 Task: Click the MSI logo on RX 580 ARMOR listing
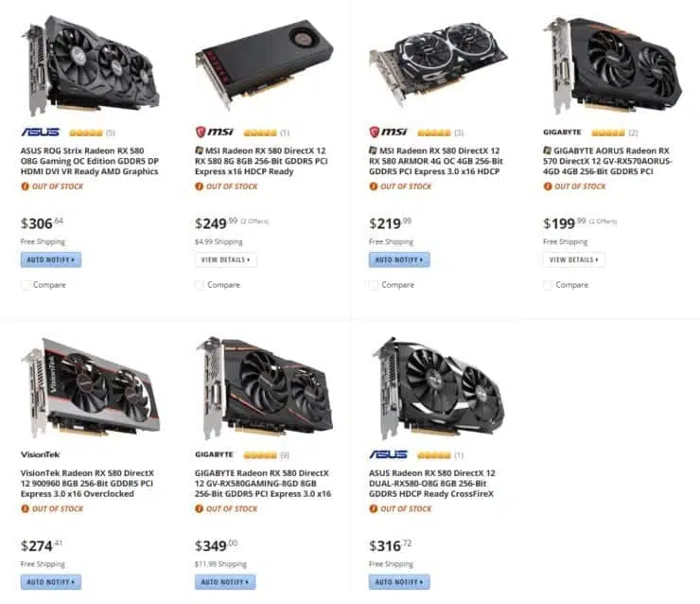coord(389,133)
